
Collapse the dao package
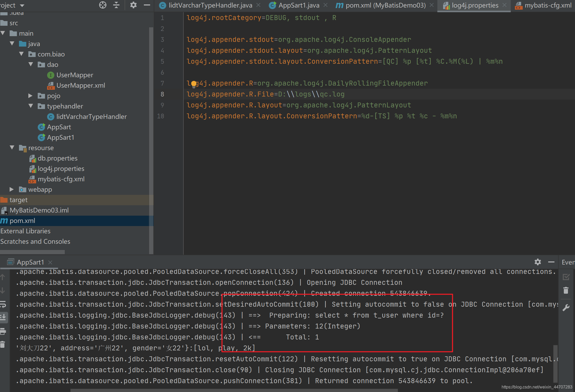click(x=31, y=64)
